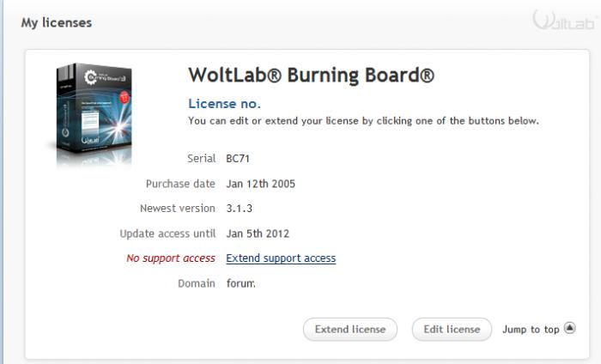Open the Extend support access link
The height and width of the screenshot is (364, 601).
coord(281,258)
